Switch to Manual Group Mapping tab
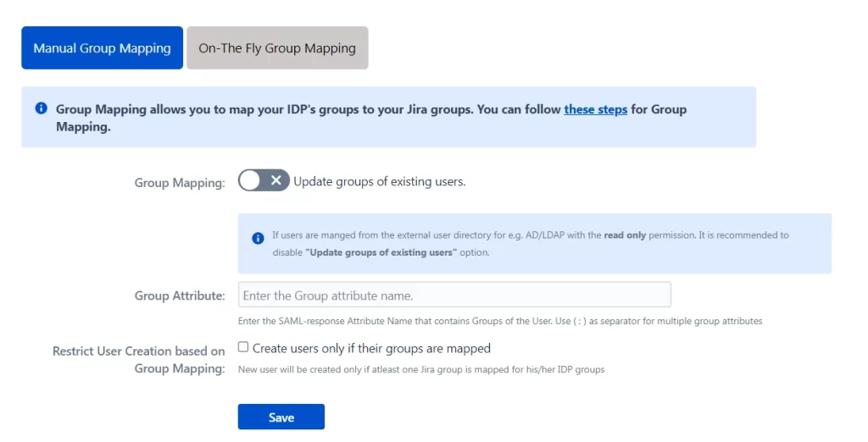This screenshot has height=442, width=868. point(103,48)
